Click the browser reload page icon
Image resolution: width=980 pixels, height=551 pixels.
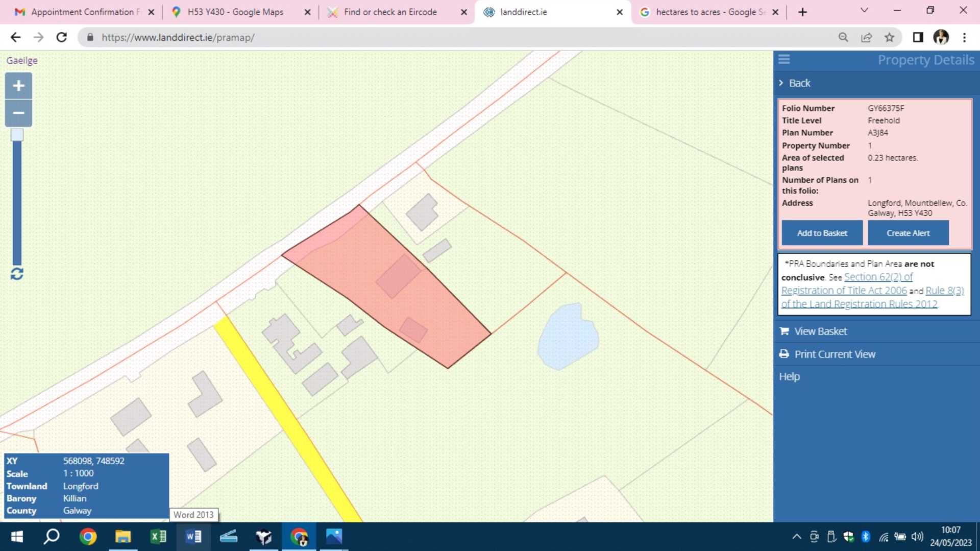[x=62, y=37]
